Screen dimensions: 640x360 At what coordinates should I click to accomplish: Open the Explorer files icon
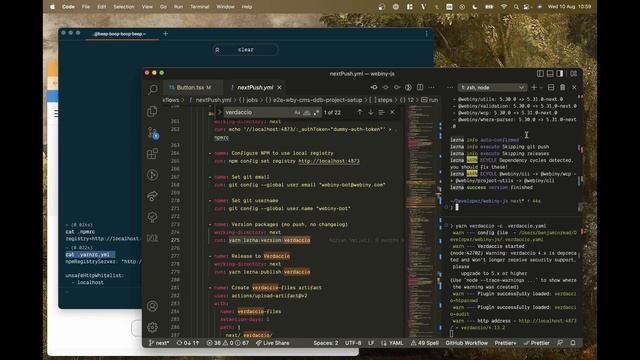(153, 111)
